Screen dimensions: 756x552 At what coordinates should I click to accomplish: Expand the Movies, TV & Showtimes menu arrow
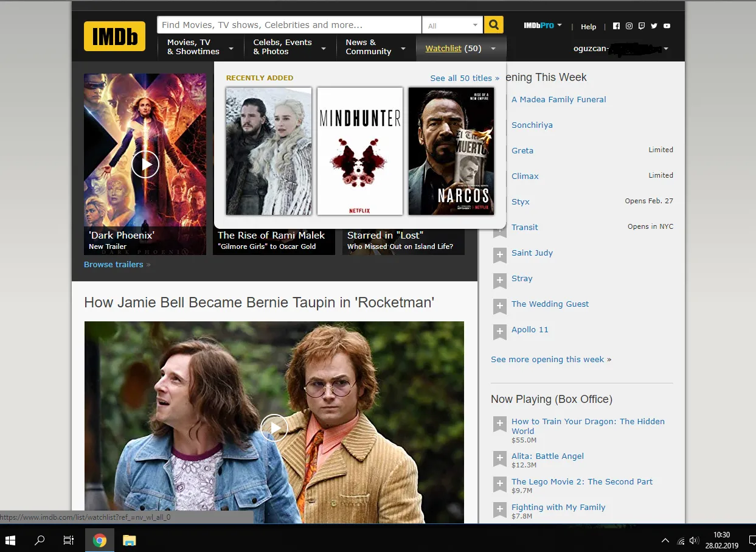(231, 49)
